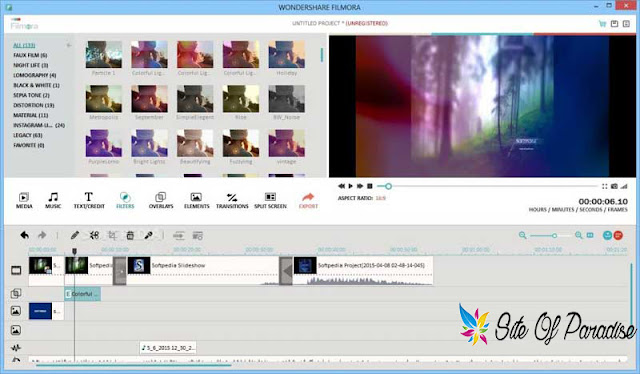Click the timeline adjust icon after microphone
Screen dimensions: 640x374
179,236
